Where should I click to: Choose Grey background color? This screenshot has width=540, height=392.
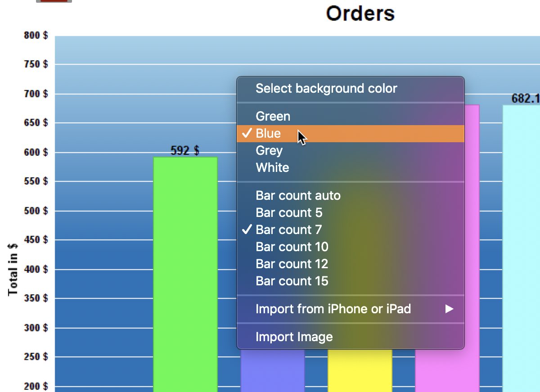coord(269,151)
